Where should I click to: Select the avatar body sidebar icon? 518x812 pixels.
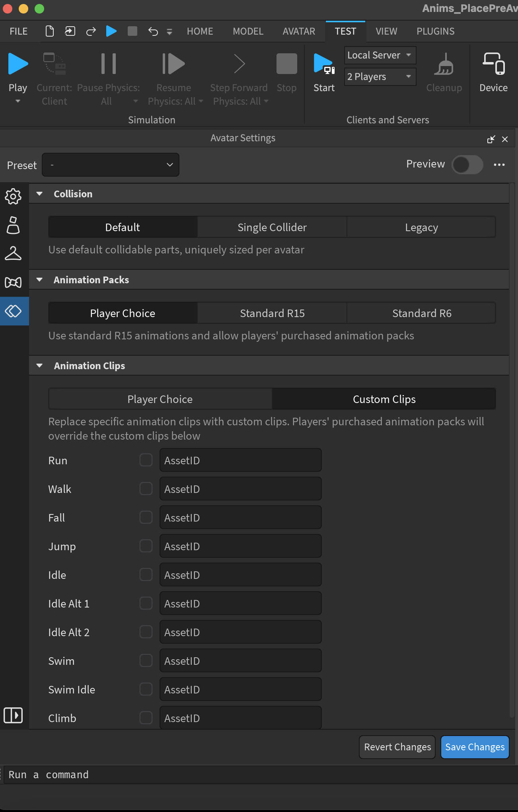coord(13,225)
